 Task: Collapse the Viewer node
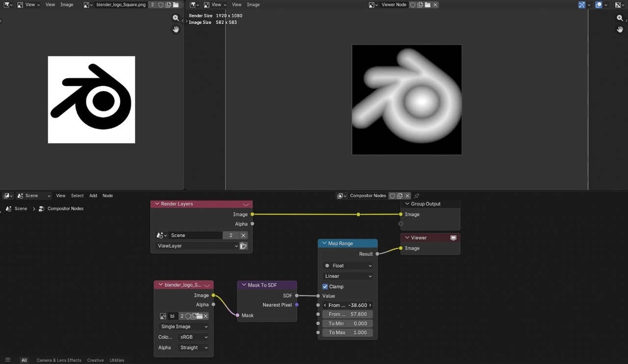[407, 238]
